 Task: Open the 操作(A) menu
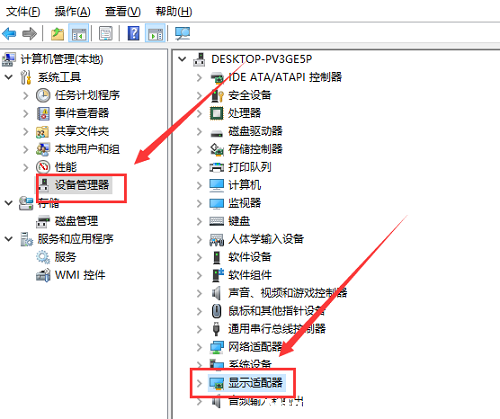tap(72, 12)
